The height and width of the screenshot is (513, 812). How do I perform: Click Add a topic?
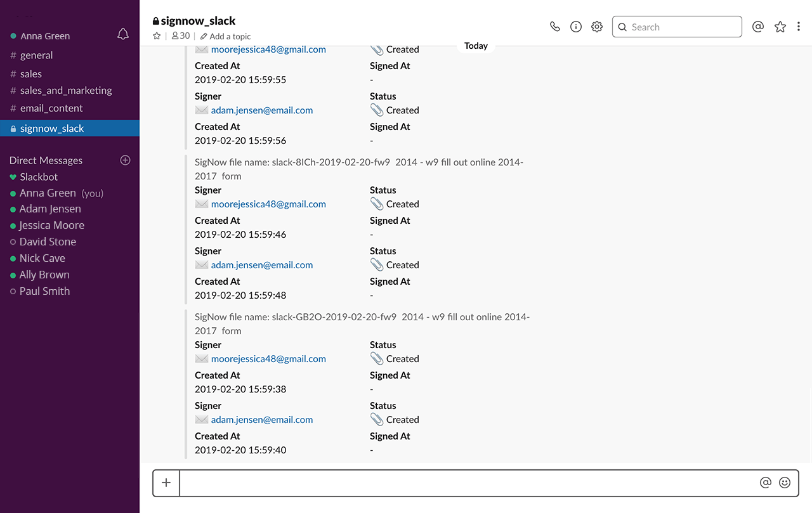pyautogui.click(x=225, y=36)
